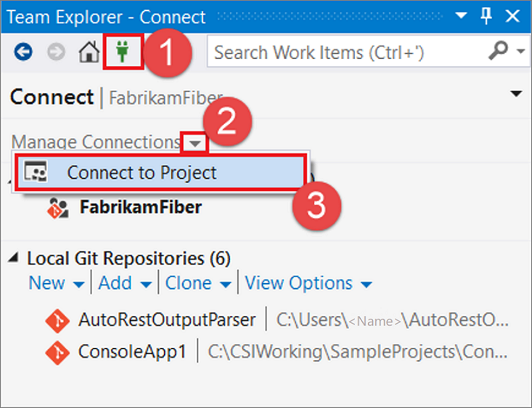Viewport: 532px width, 408px height.
Task: Open the search options dropdown arrow
Action: (x=520, y=52)
